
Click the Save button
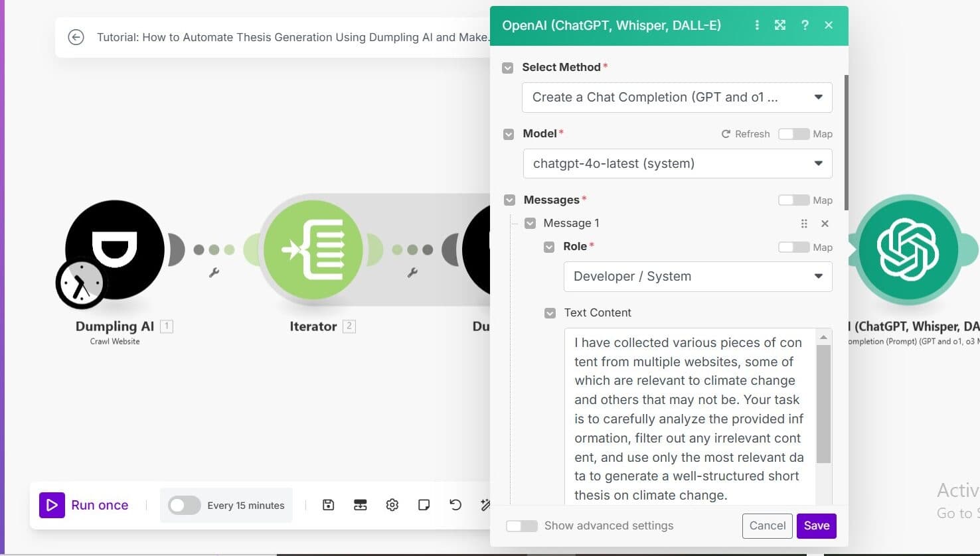point(817,525)
